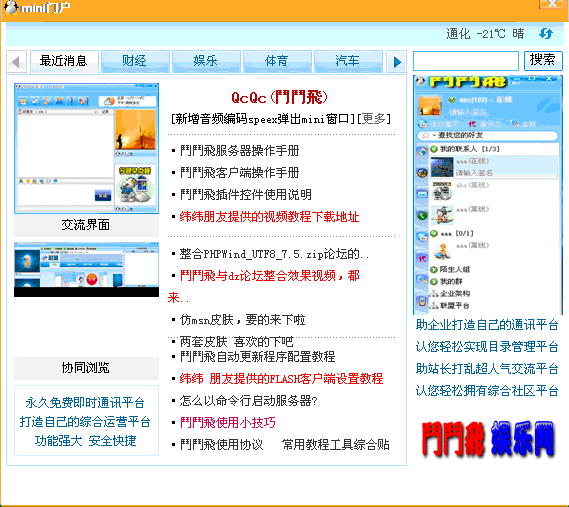Open the 娱乐 tab

tap(206, 61)
